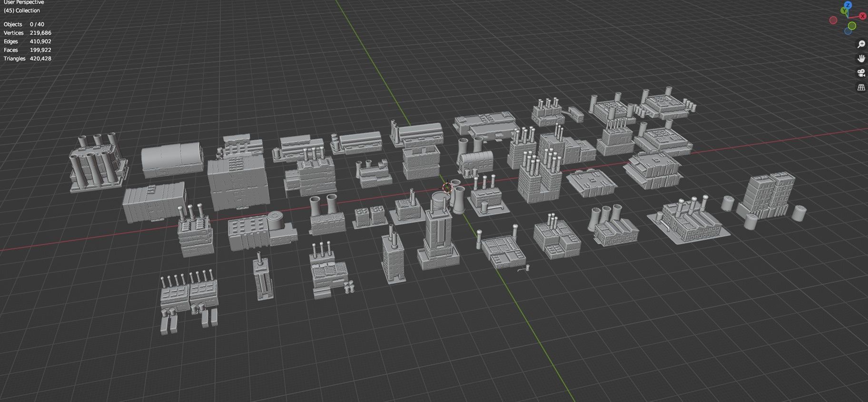Click the 'User Perspective' viewport label

[x=24, y=2]
